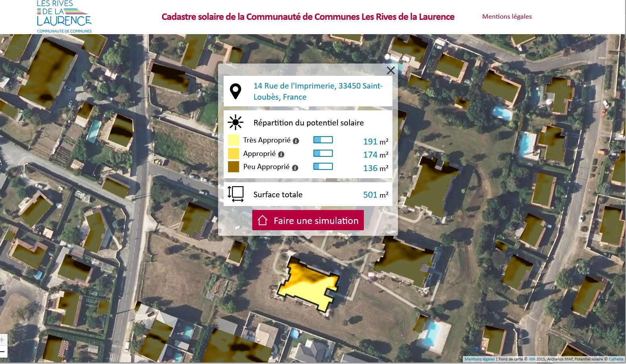Click the Très Approprié proportion bar

323,140
